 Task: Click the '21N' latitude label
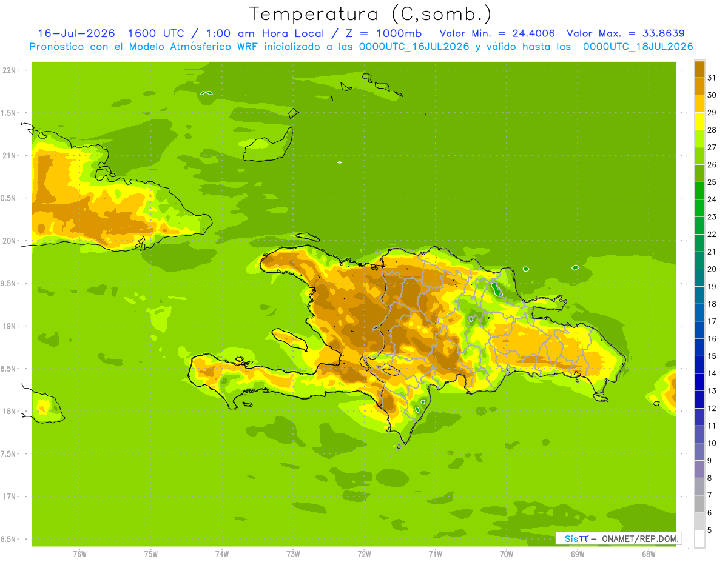(x=10, y=155)
